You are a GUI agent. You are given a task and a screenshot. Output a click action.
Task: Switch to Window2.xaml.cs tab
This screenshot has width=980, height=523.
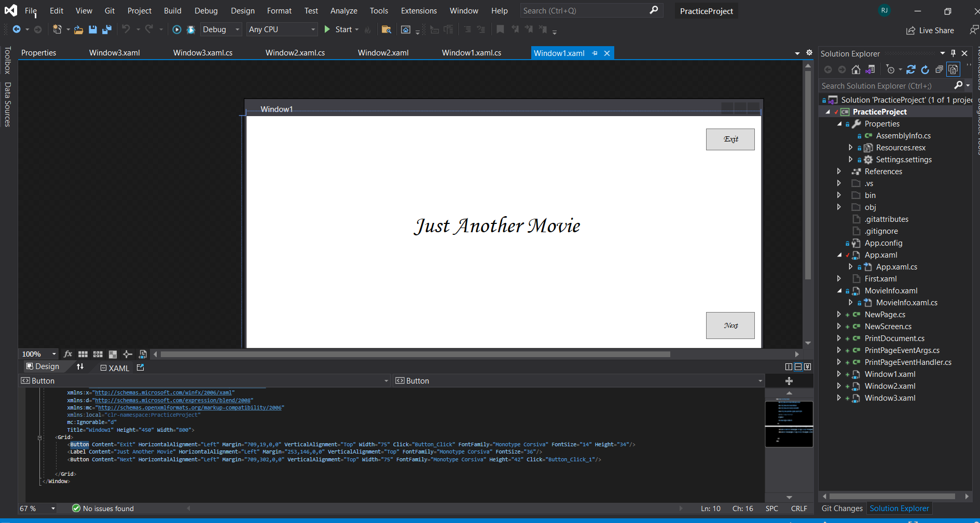click(x=295, y=53)
